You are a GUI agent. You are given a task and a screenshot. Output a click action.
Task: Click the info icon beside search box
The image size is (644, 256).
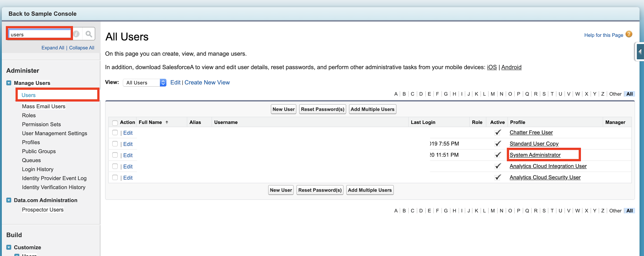pyautogui.click(x=77, y=34)
